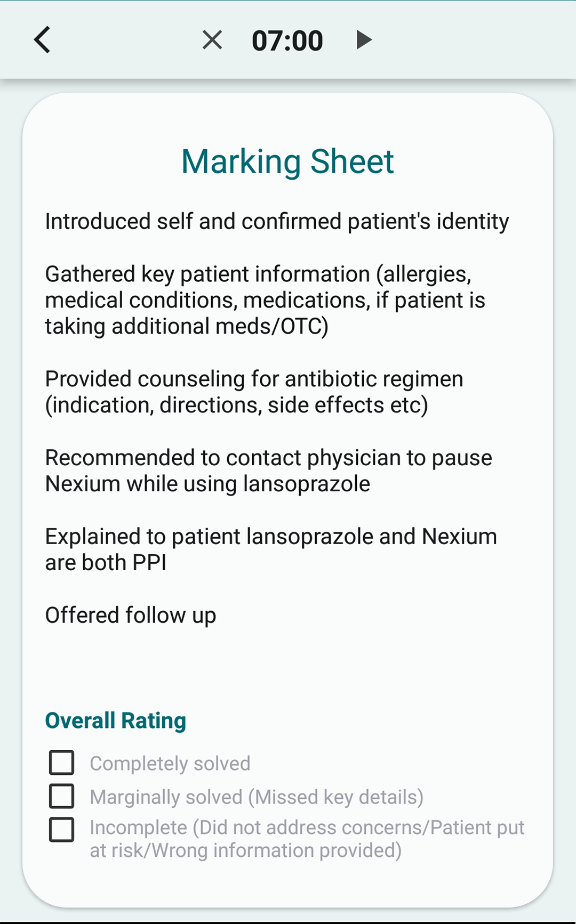Tap 'Introduced self and confirmed patient's identity'

tap(277, 222)
